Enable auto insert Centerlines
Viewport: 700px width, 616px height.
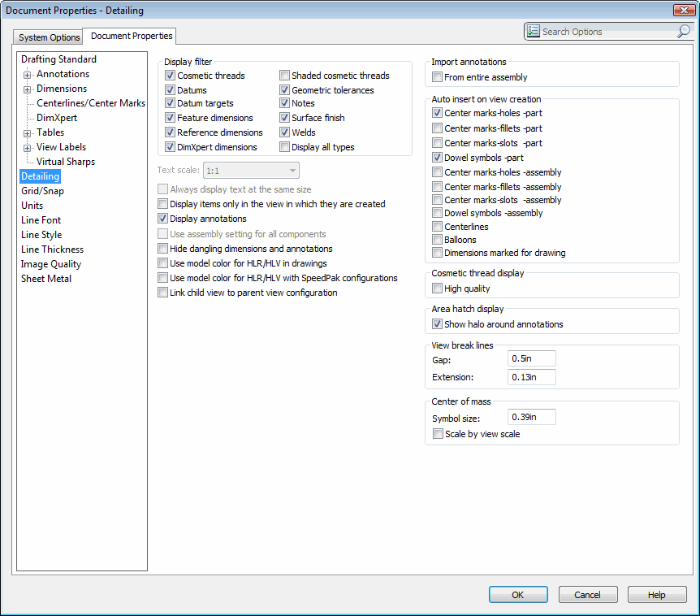(437, 227)
